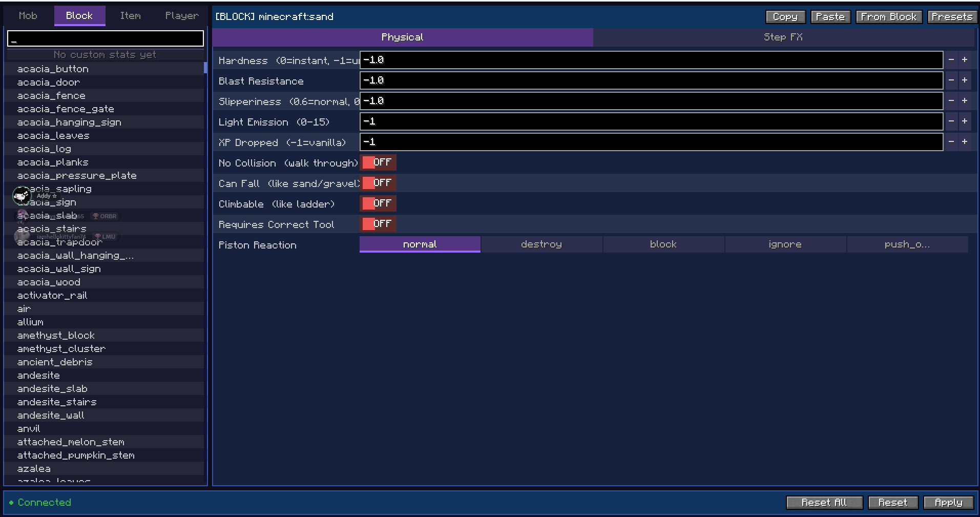The width and height of the screenshot is (980, 517).
Task: Decrease Blast Resistance with minus button
Action: (x=951, y=80)
